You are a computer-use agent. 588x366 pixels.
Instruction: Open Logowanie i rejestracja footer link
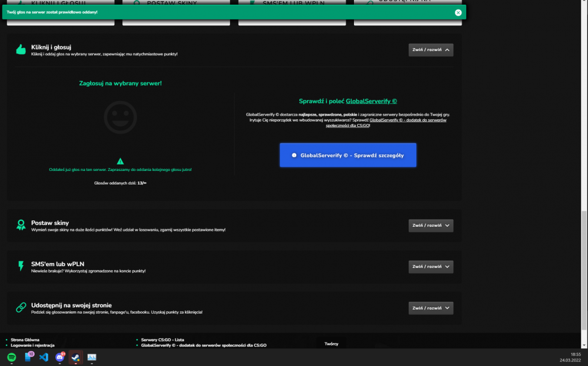tap(32, 345)
